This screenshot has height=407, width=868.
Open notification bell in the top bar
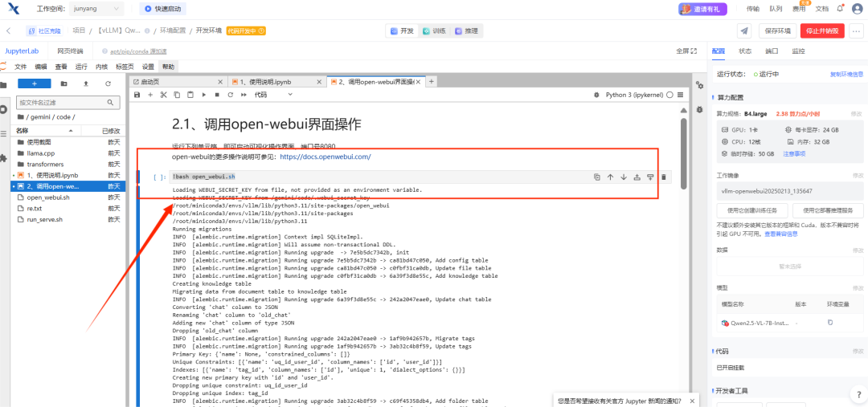tap(841, 8)
